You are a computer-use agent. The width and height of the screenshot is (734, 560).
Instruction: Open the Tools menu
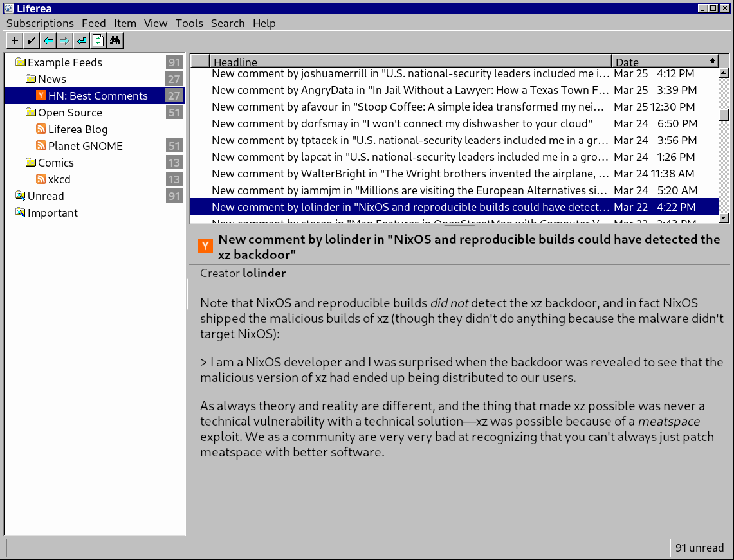pyautogui.click(x=189, y=23)
